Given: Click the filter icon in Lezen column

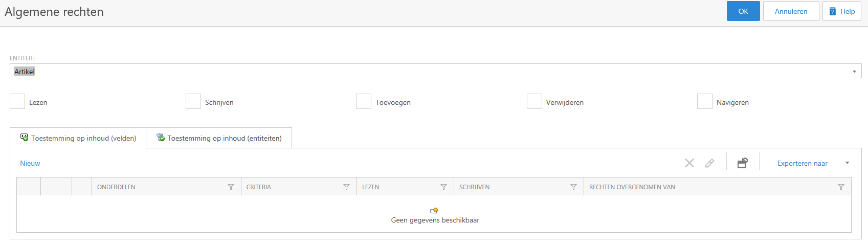Looking at the screenshot, I should [x=443, y=187].
